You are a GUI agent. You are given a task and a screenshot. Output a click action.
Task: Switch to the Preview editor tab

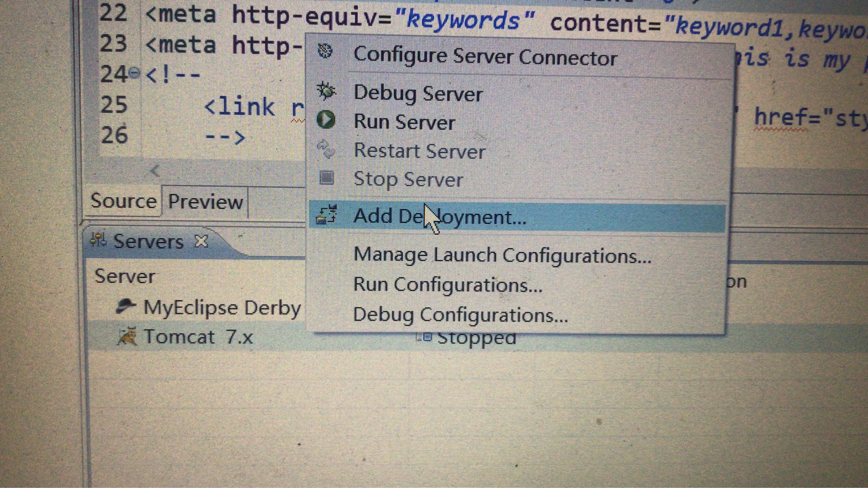pyautogui.click(x=205, y=202)
